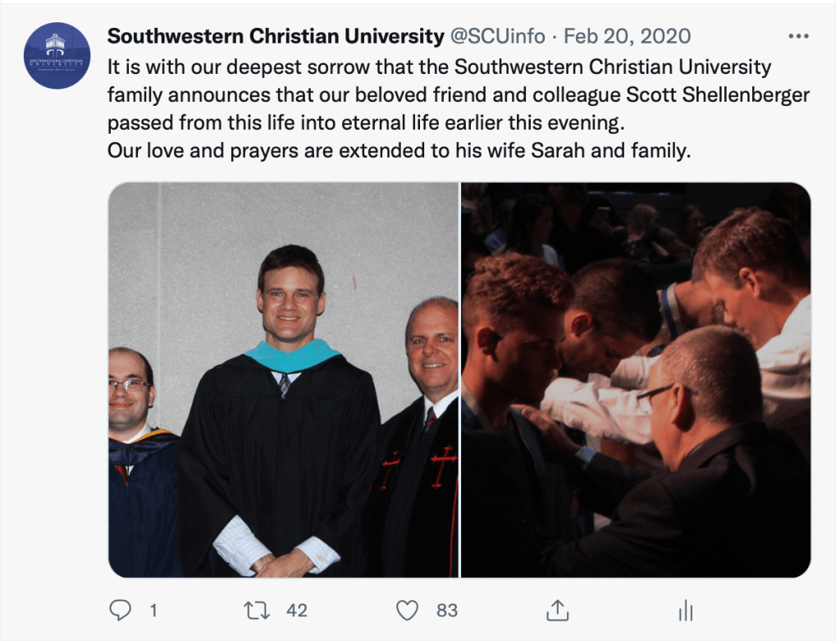Click the Southwestern Christian University profile avatar
This screenshot has width=840, height=641.
pyautogui.click(x=57, y=55)
